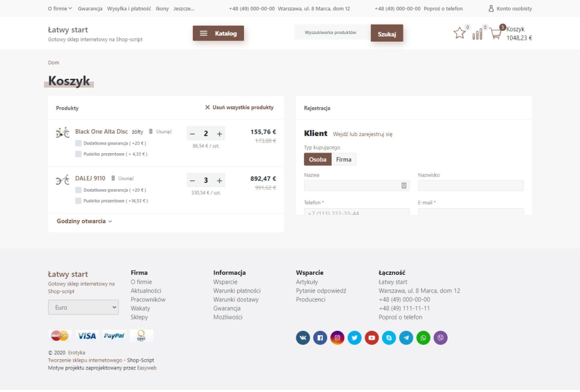Click the trash icon next to DALEJ 9110
Image resolution: width=580 pixels, height=392 pixels.
click(113, 178)
